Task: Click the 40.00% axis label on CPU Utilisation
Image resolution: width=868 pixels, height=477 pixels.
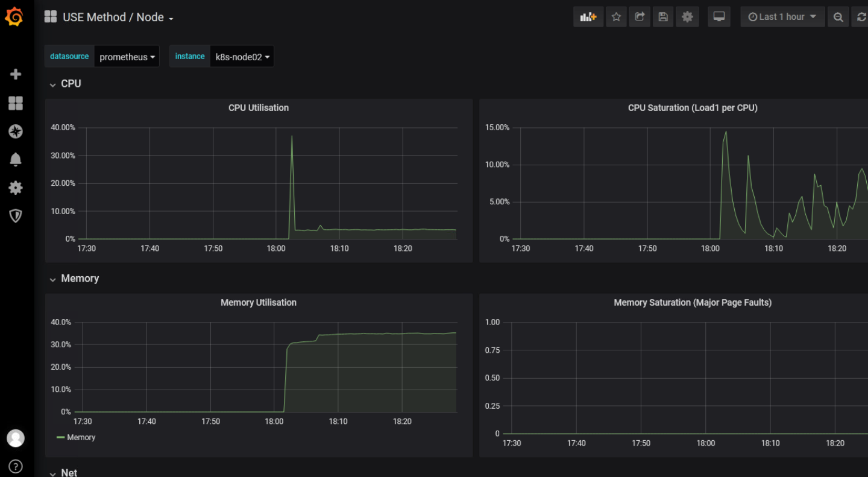Action: 63,128
